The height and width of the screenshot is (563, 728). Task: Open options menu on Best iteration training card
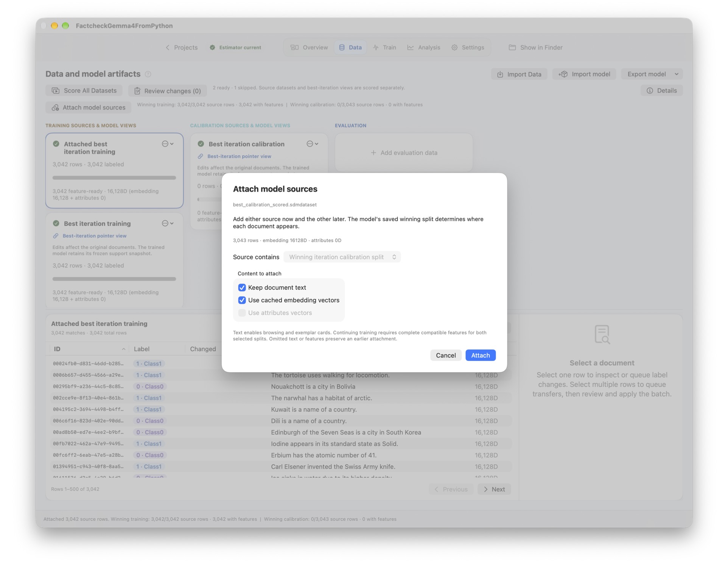168,223
